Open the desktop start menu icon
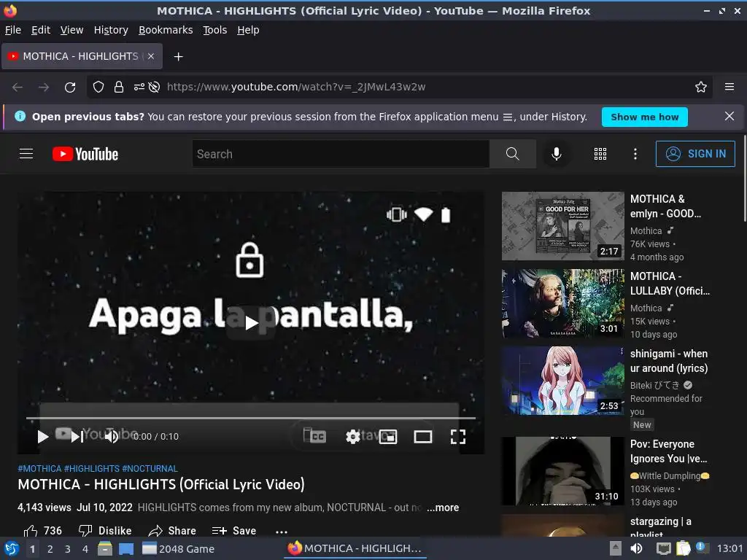The image size is (747, 560). (x=11, y=548)
